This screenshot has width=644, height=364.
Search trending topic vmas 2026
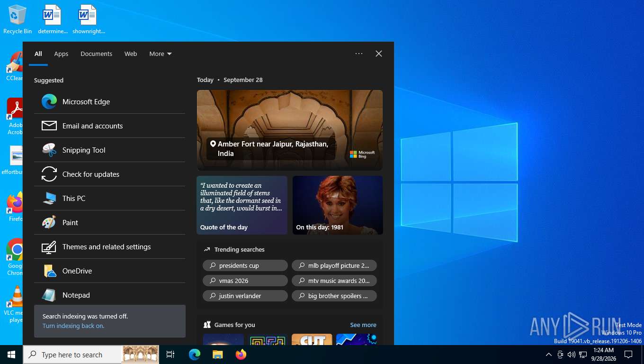(245, 281)
